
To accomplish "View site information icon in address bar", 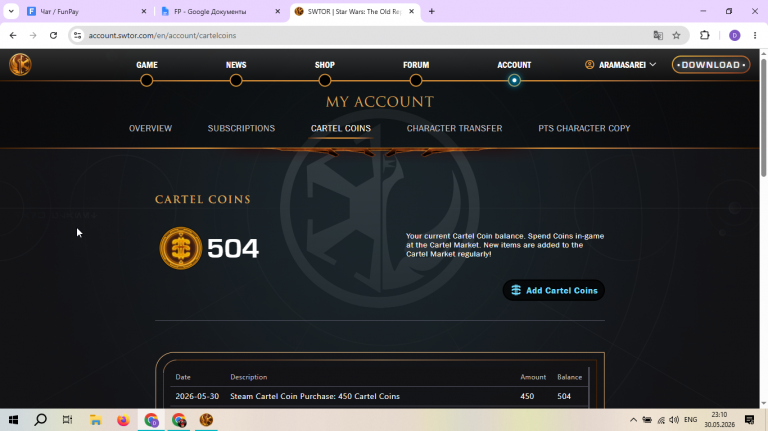I will pos(77,35).
